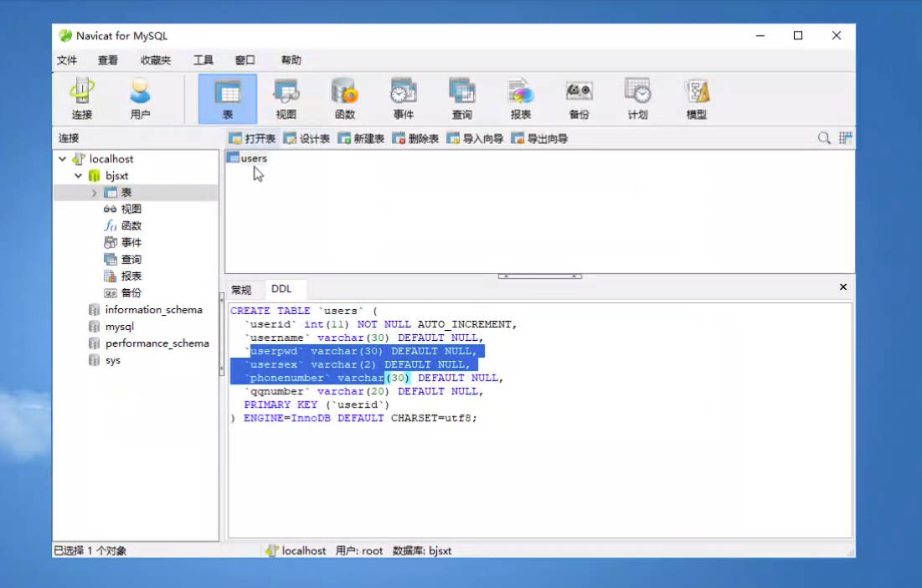Select 查询 under bjsxt

click(x=131, y=260)
